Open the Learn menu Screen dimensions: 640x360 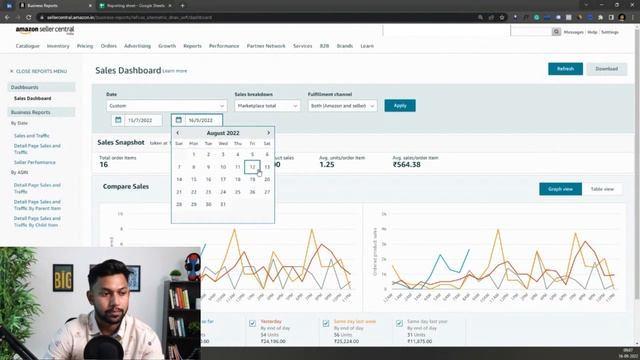click(x=367, y=46)
